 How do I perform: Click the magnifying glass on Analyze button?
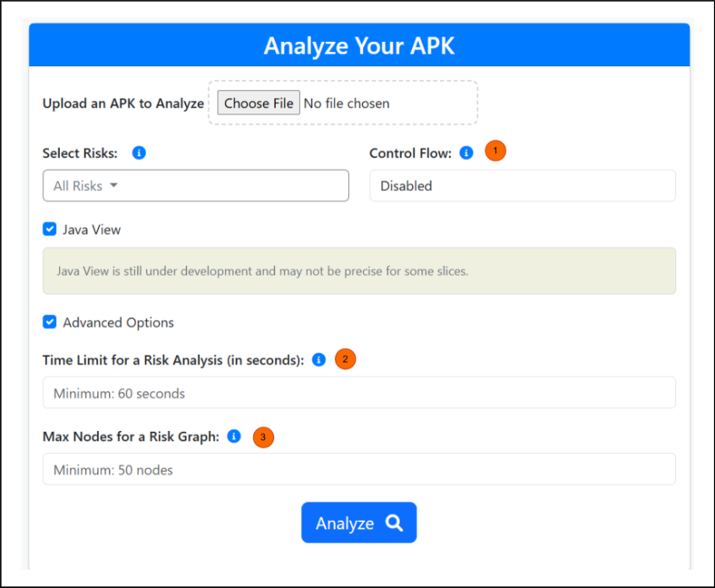[394, 523]
